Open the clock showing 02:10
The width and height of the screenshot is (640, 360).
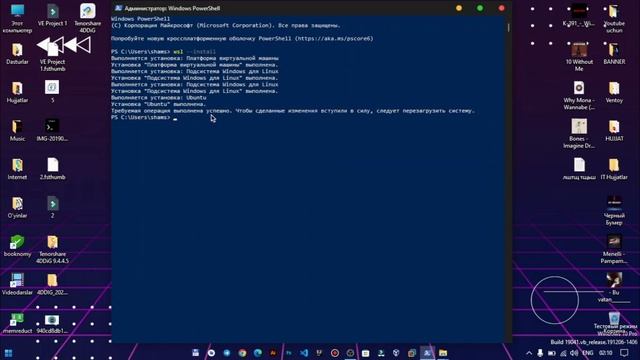(606, 353)
